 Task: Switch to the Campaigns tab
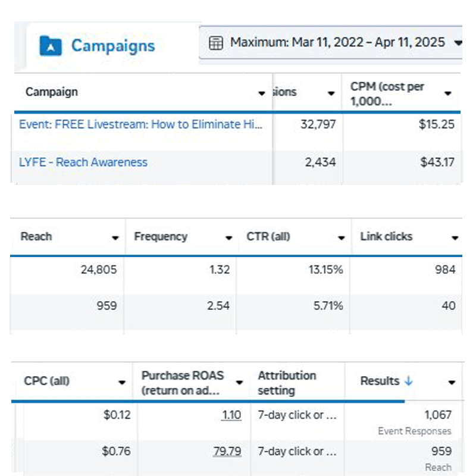(112, 46)
